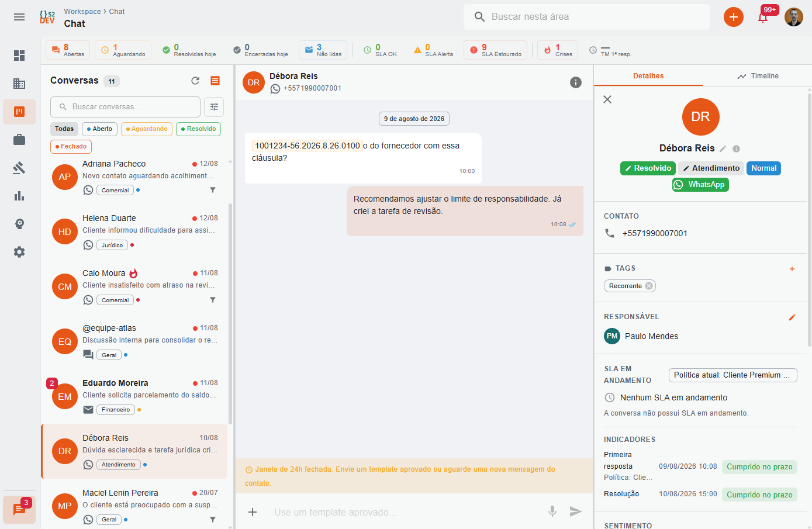The width and height of the screenshot is (812, 529).
Task: Toggle the Crises counter filter
Action: click(x=558, y=50)
